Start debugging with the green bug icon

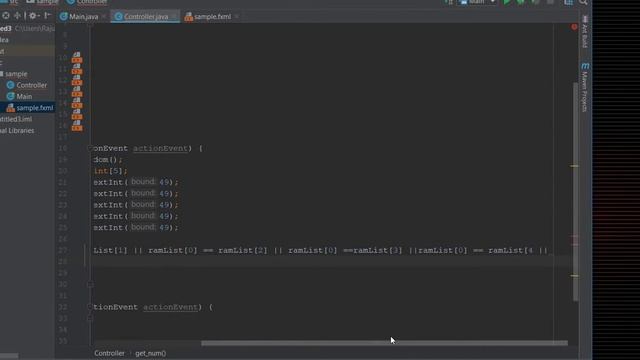point(520,2)
